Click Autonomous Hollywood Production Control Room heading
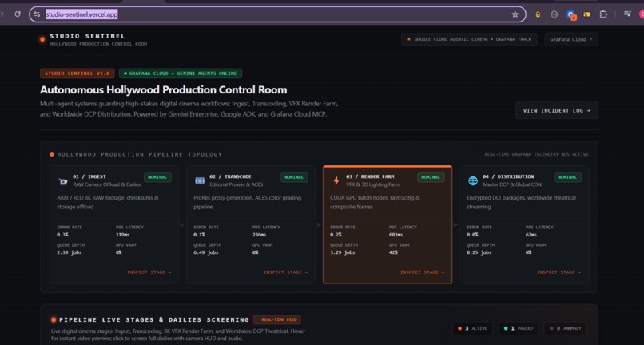 coord(164,90)
